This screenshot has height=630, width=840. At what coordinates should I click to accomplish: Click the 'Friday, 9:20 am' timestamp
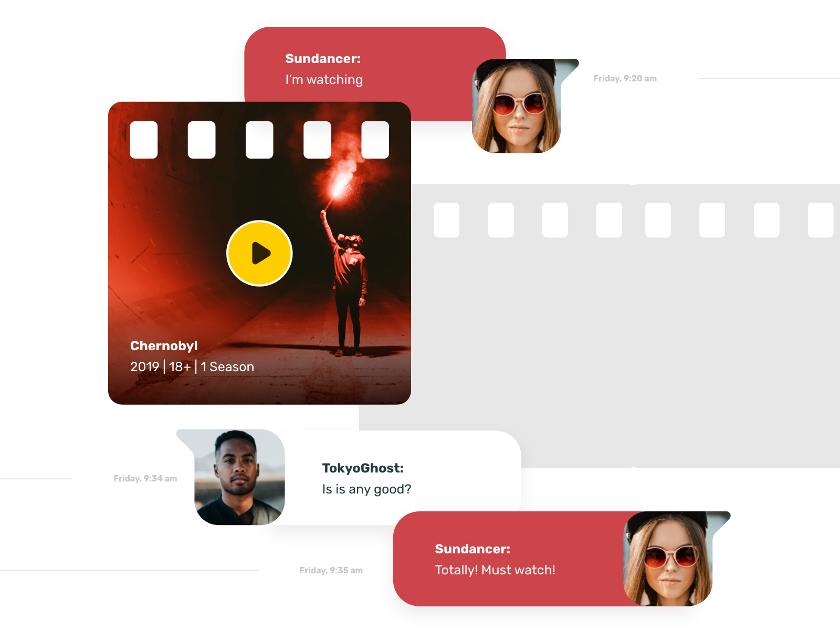pyautogui.click(x=625, y=78)
